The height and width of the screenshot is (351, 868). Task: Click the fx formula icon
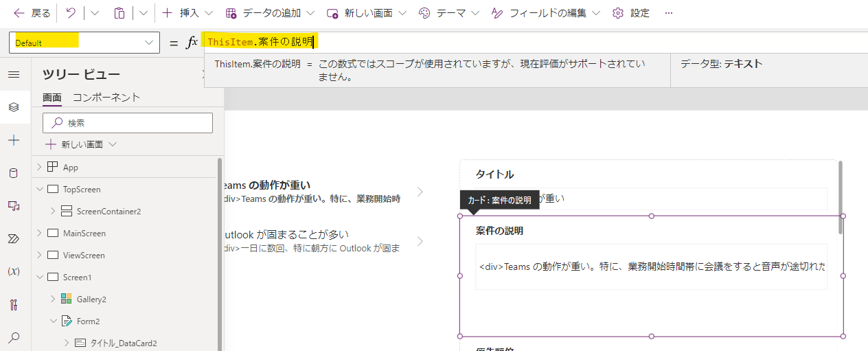192,43
